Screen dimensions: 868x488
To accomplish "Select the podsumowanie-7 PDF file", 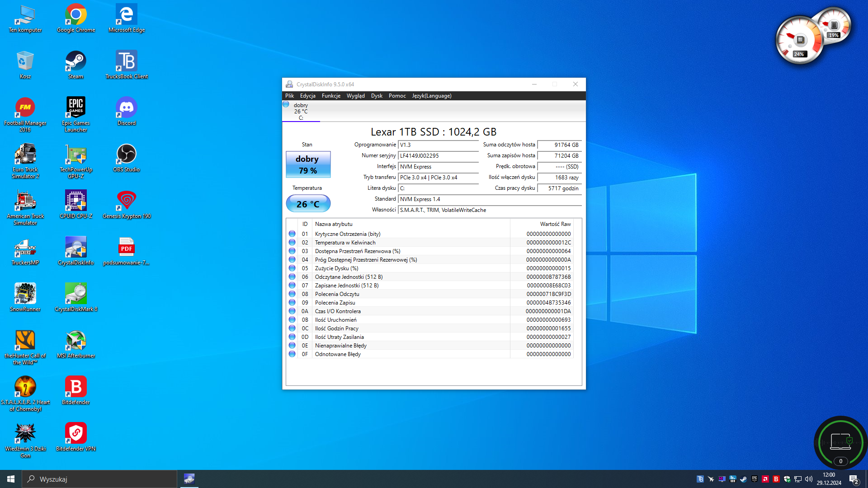I will 127,252.
